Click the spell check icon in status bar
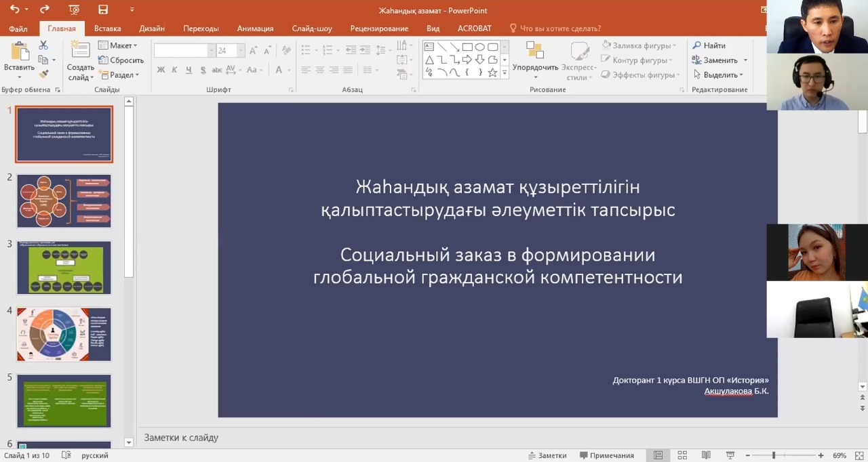This screenshot has height=462, width=868. click(x=66, y=455)
